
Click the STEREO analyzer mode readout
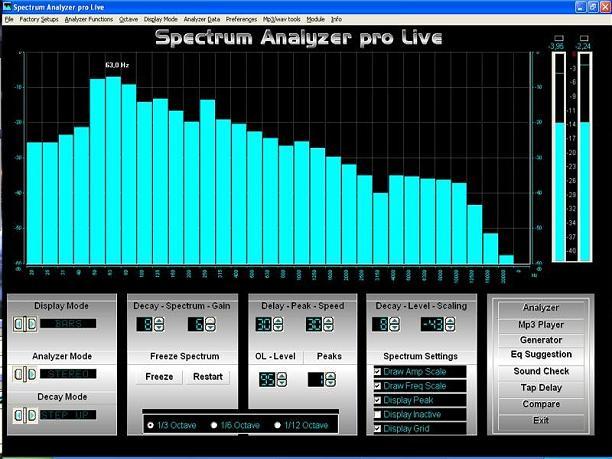tap(68, 374)
